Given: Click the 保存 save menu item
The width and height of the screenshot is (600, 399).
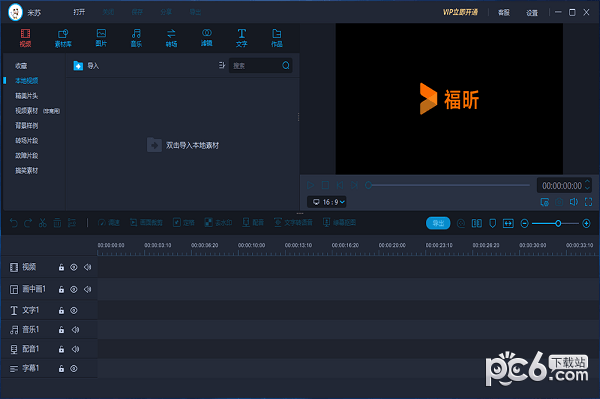Looking at the screenshot, I should pyautogui.click(x=137, y=12).
